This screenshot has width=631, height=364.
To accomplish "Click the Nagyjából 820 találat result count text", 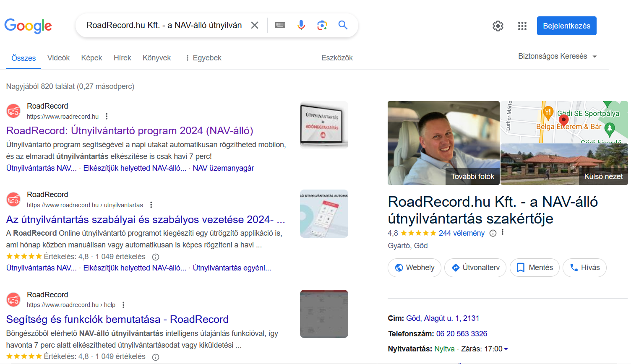I will 70,86.
